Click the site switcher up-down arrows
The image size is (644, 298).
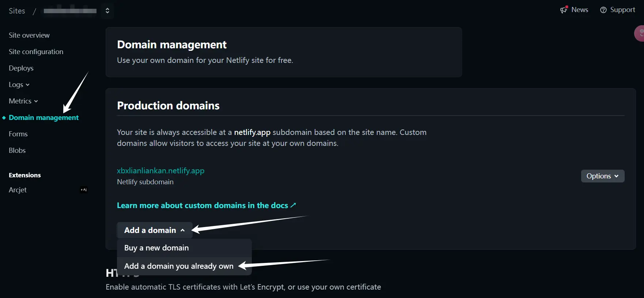pos(107,11)
